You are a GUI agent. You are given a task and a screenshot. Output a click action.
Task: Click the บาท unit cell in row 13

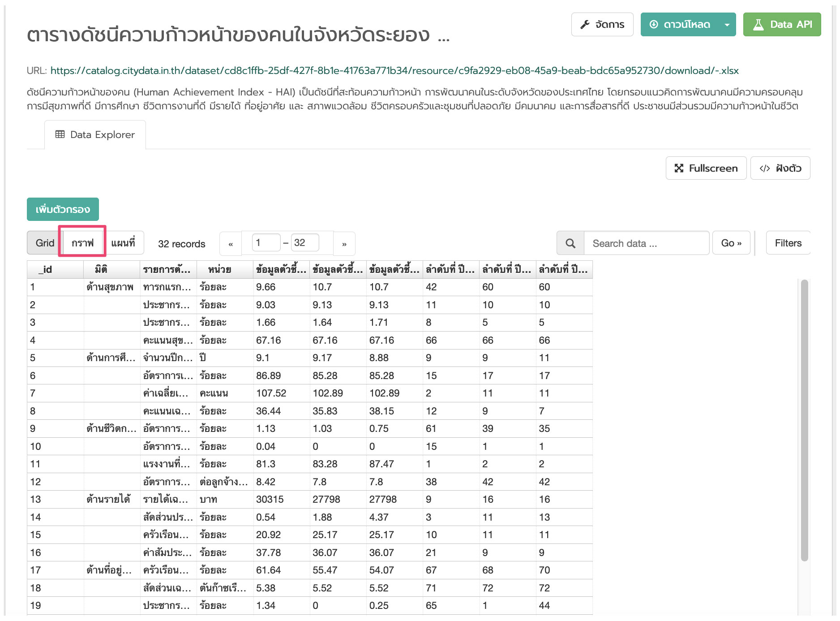(225, 500)
